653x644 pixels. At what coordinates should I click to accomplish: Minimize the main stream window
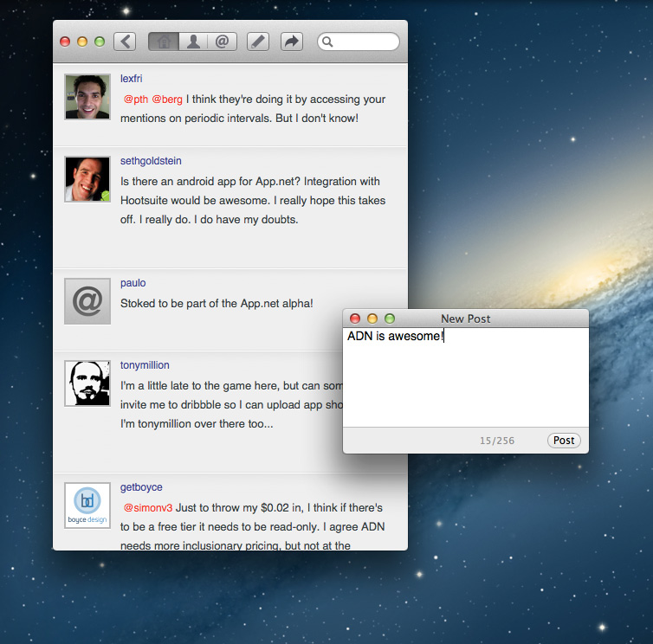82,42
